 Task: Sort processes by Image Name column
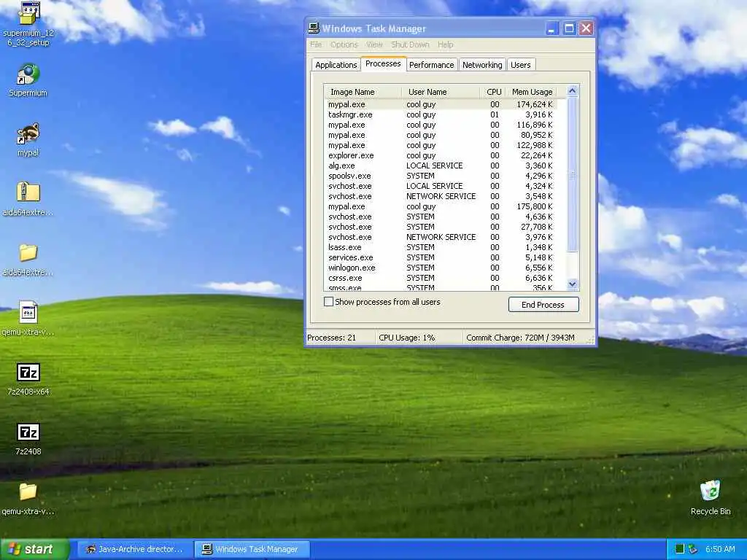click(x=362, y=92)
